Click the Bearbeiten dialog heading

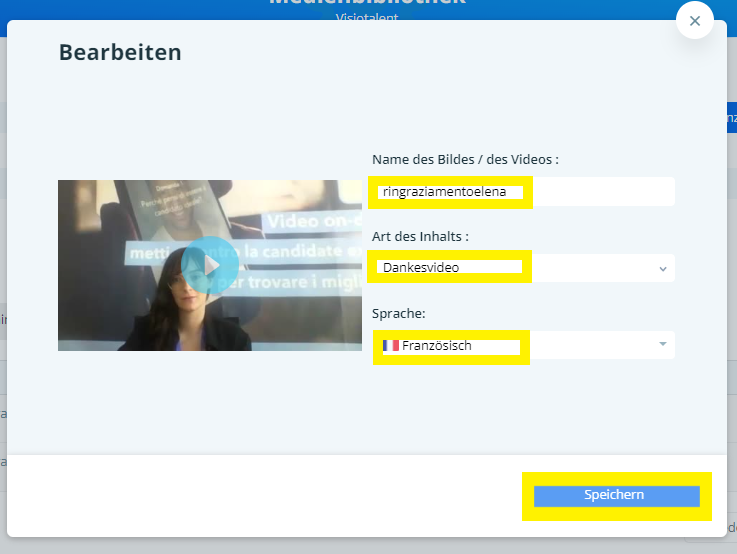click(120, 52)
